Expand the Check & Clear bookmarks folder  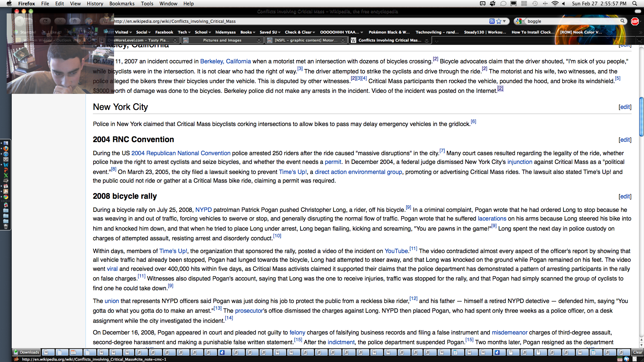(300, 32)
